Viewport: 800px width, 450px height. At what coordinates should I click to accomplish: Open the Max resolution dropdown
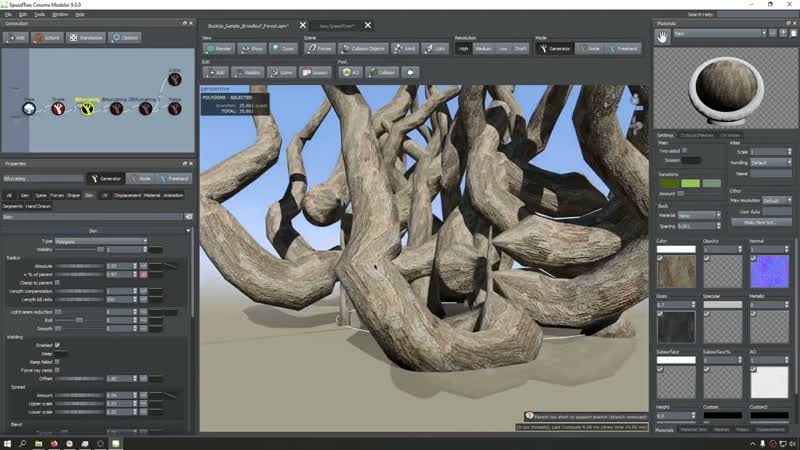click(777, 201)
